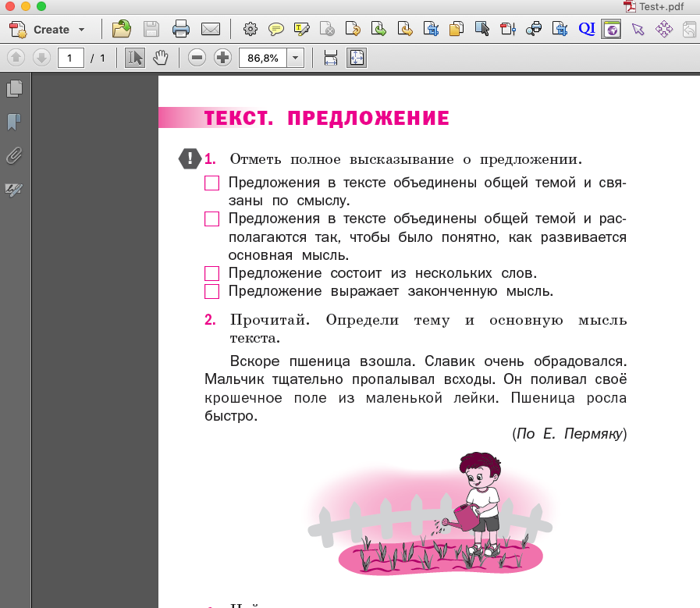Image resolution: width=700 pixels, height=608 pixels.
Task: Send the file by email envelope icon
Action: pyautogui.click(x=210, y=30)
